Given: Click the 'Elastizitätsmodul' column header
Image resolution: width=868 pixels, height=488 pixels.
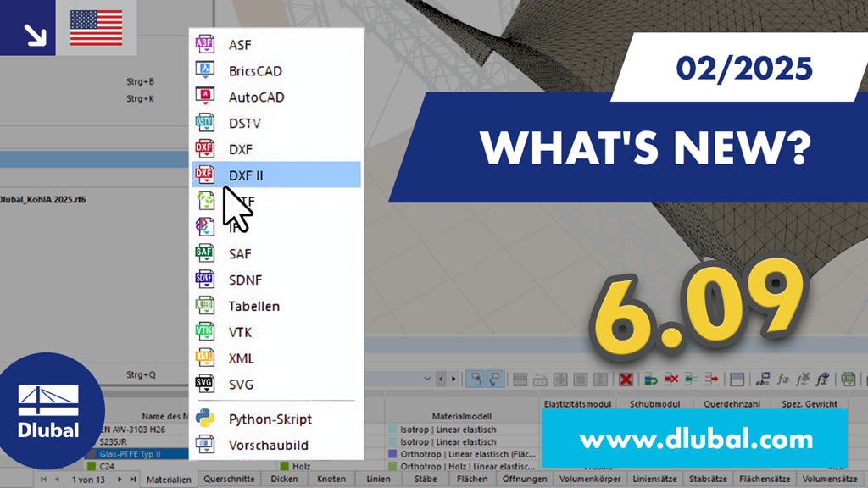Looking at the screenshot, I should pos(577,404).
